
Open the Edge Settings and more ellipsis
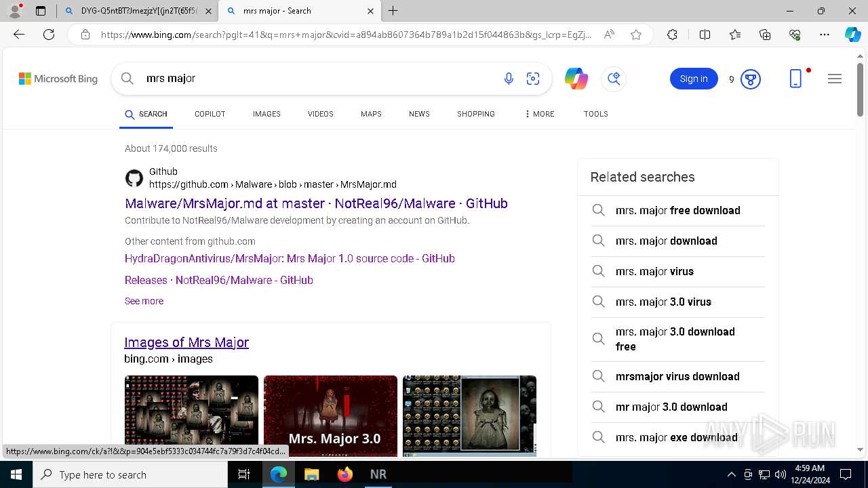tap(825, 35)
